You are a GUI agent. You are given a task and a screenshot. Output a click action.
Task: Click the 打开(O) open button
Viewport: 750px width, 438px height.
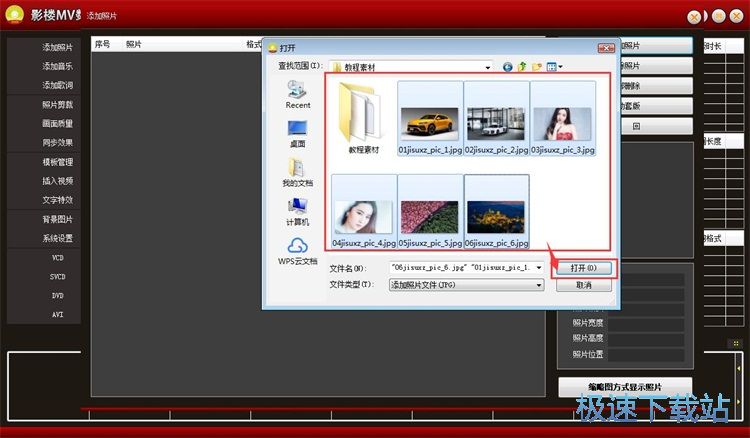(x=584, y=268)
